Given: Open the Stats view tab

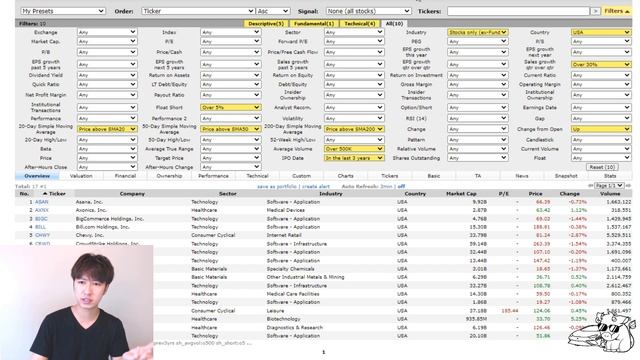Looking at the screenshot, I should tap(610, 176).
